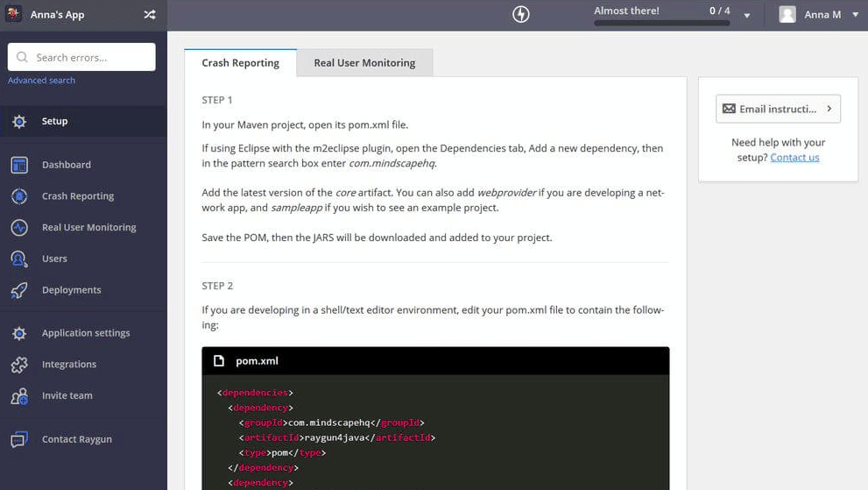This screenshot has height=490, width=868.
Task: Open the Deployments sidebar item
Action: pyautogui.click(x=83, y=290)
